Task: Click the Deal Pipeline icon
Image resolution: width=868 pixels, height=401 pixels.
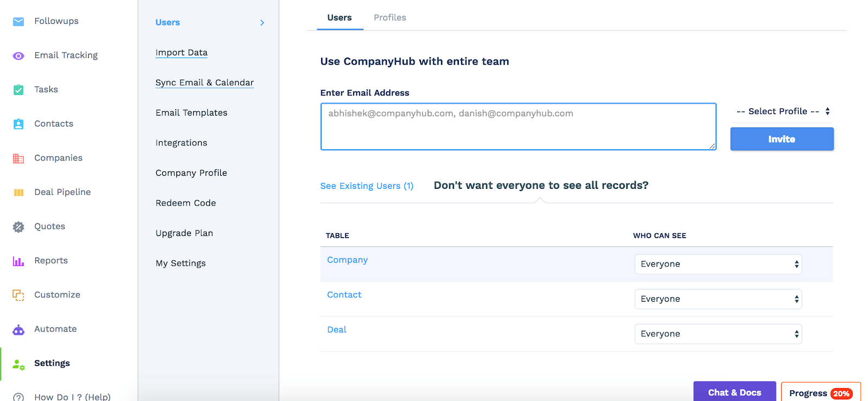Action: coord(18,193)
